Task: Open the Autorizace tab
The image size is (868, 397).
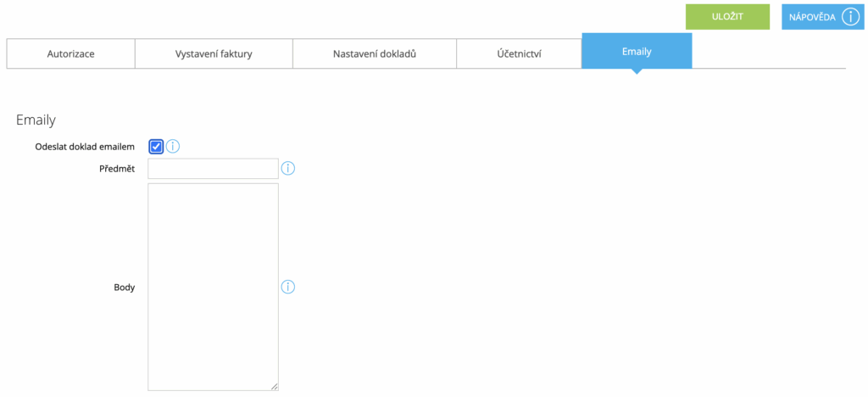Action: pos(71,53)
